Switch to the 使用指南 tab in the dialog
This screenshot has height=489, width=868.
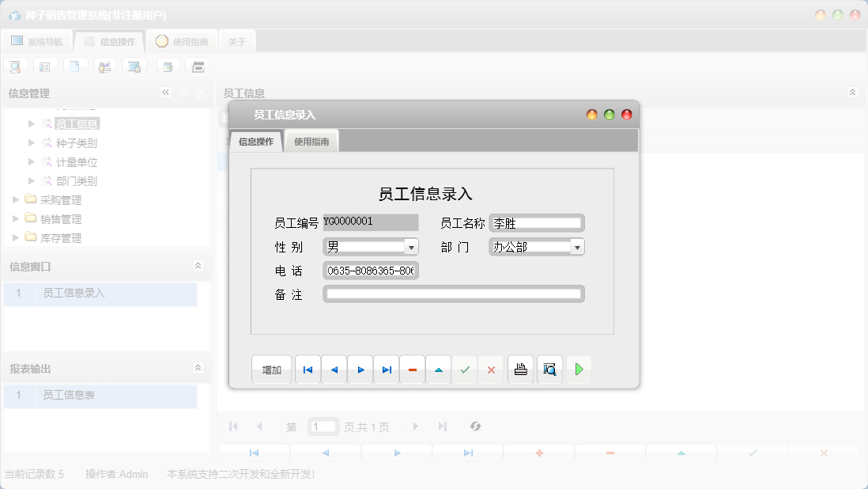coord(311,140)
